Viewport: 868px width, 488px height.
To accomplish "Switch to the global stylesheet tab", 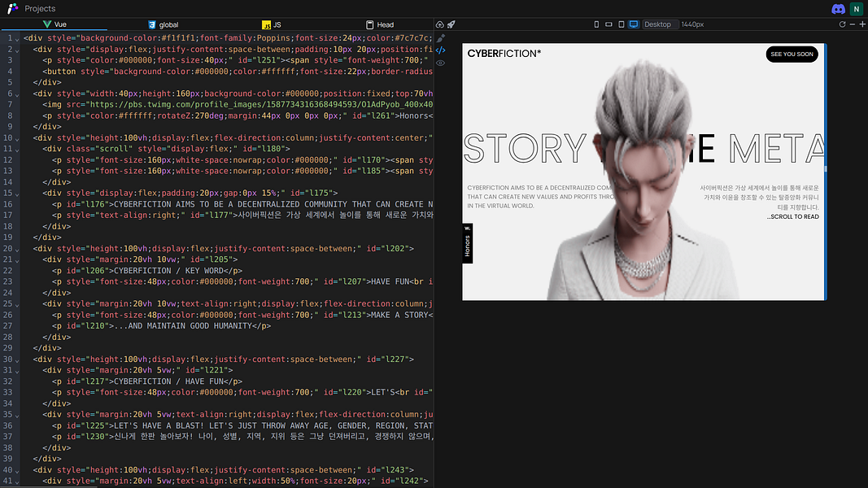I will pos(163,24).
